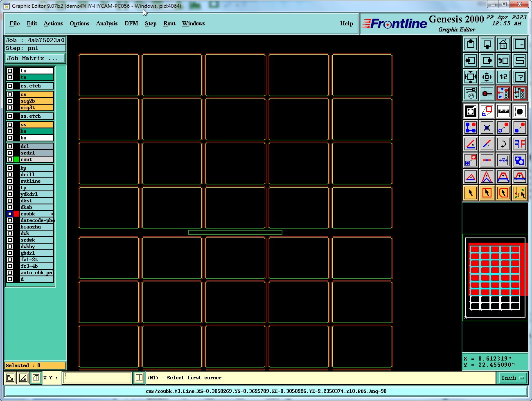Click the red-blue horizontal line tool

(487, 160)
